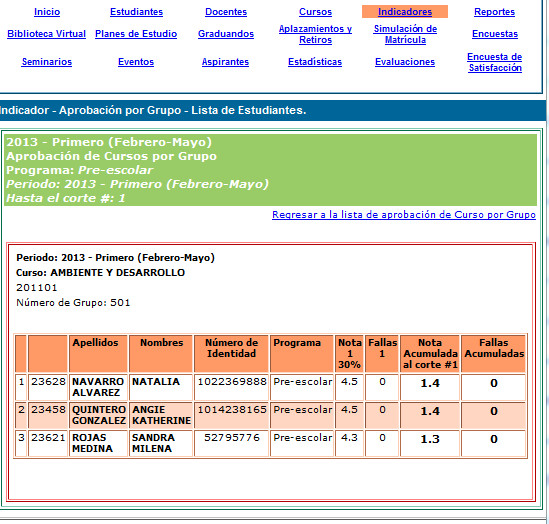Image resolution: width=549 pixels, height=524 pixels.
Task: Click the NAVARRO ALVAREZ student cell
Action: pos(98,387)
